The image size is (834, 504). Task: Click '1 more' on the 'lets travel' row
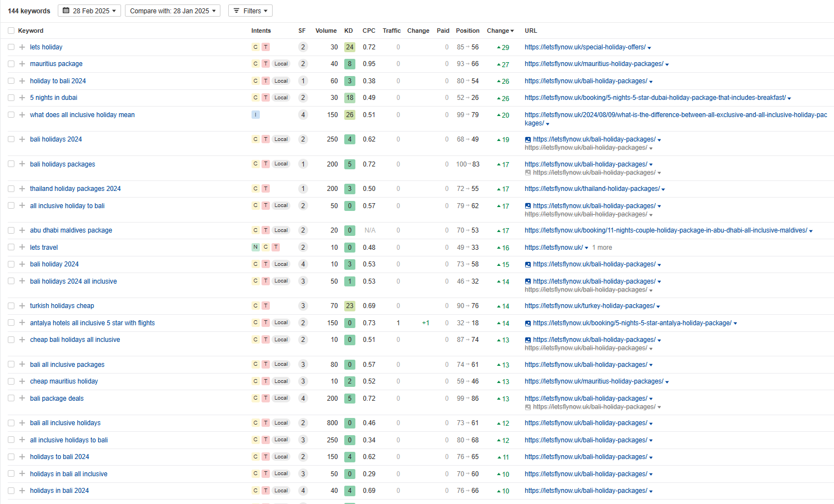click(602, 248)
